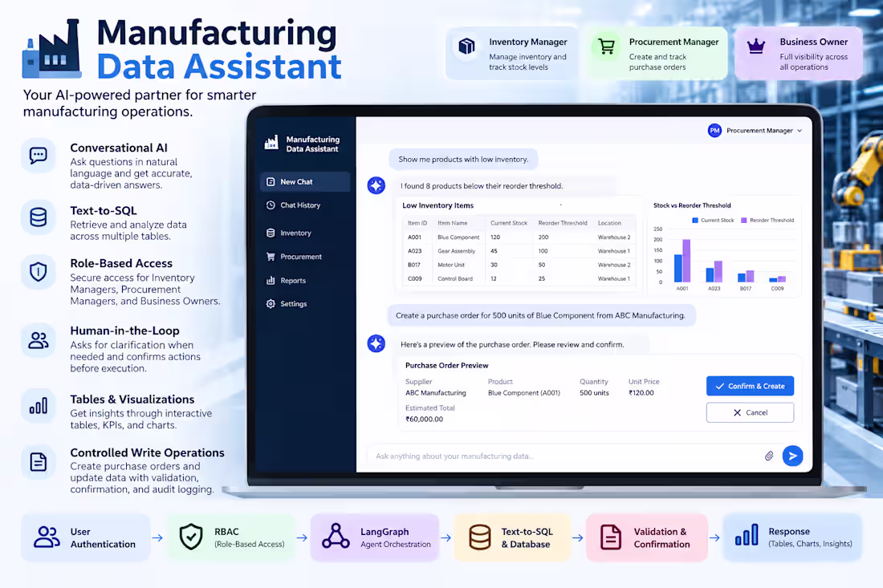The height and width of the screenshot is (588, 883).
Task: Expand the Procurement Manager role dropdown
Action: tap(755, 131)
